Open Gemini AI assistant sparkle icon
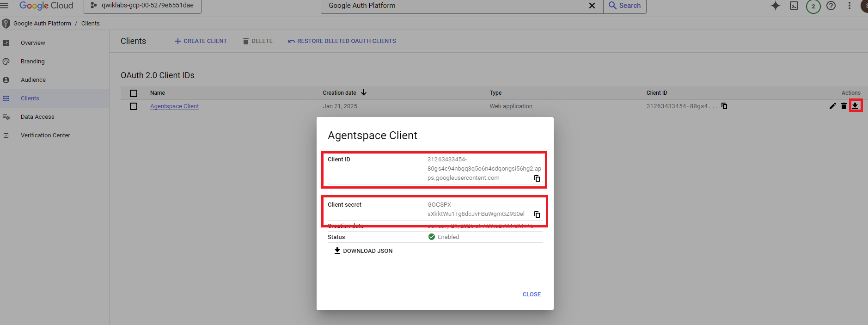The height and width of the screenshot is (325, 868). click(x=776, y=6)
